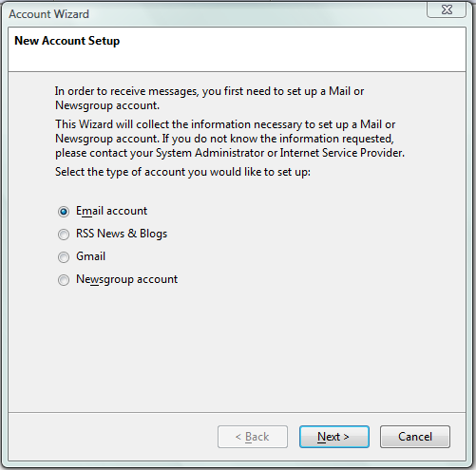Click the 'RSS News & Blogs' label text
Screen dimensions: 476x470
[x=122, y=234]
